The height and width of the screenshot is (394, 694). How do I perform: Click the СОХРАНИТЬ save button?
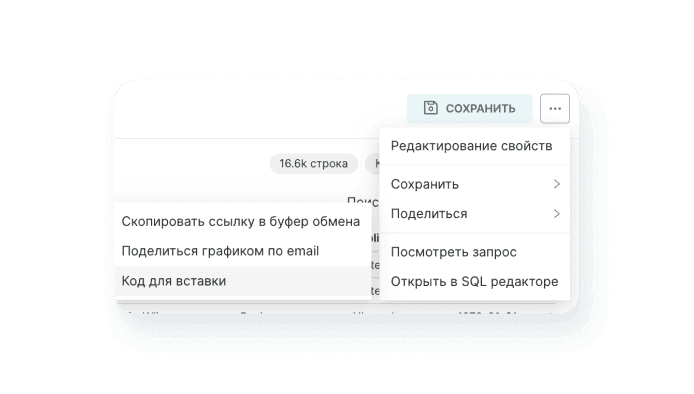[x=470, y=108]
